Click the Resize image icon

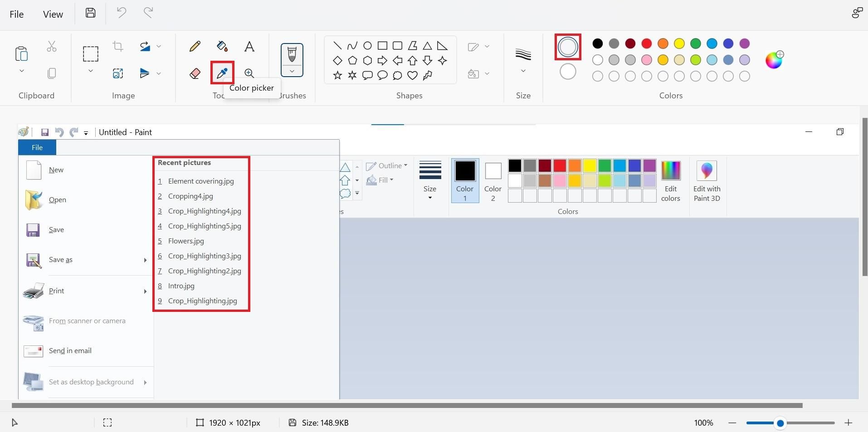[118, 73]
